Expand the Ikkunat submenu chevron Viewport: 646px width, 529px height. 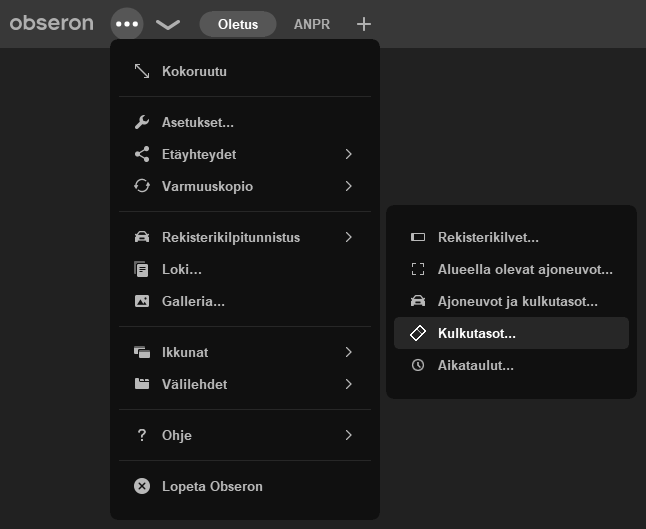point(349,352)
